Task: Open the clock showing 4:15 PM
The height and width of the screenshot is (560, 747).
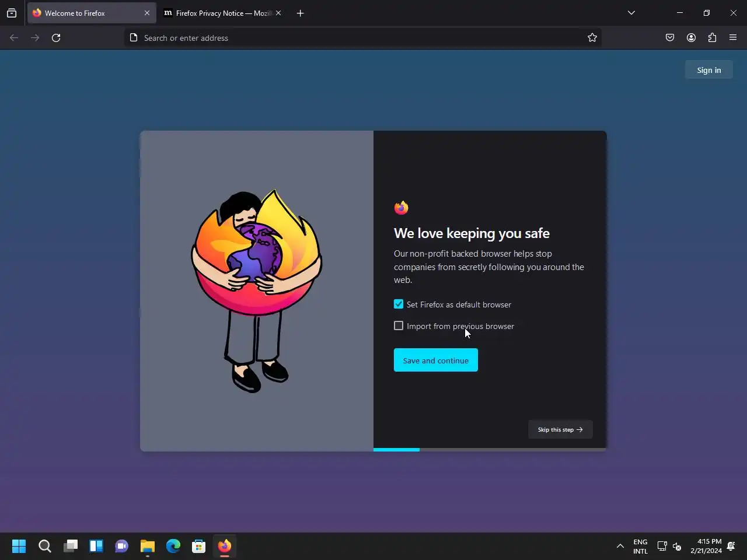Action: point(706,546)
